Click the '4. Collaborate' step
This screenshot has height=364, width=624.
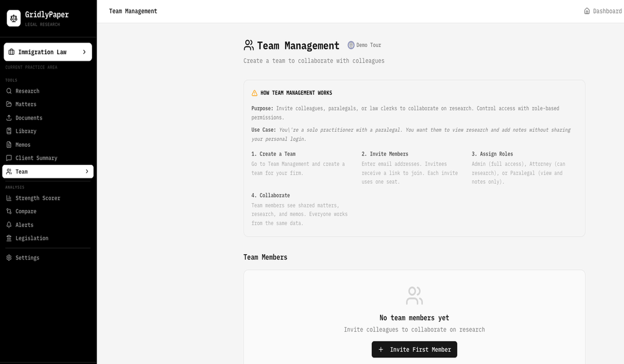[270, 195]
